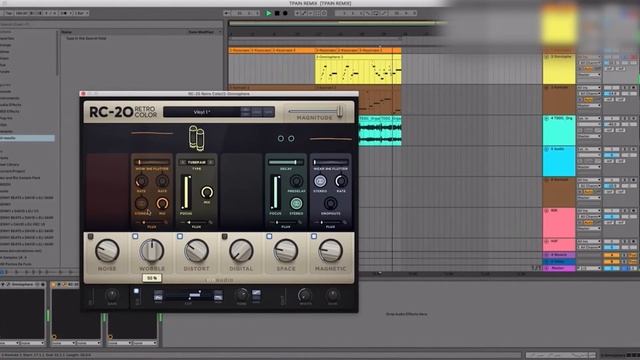Select the highlighted All results browser item
The height and width of the screenshot is (360, 640).
[27, 138]
